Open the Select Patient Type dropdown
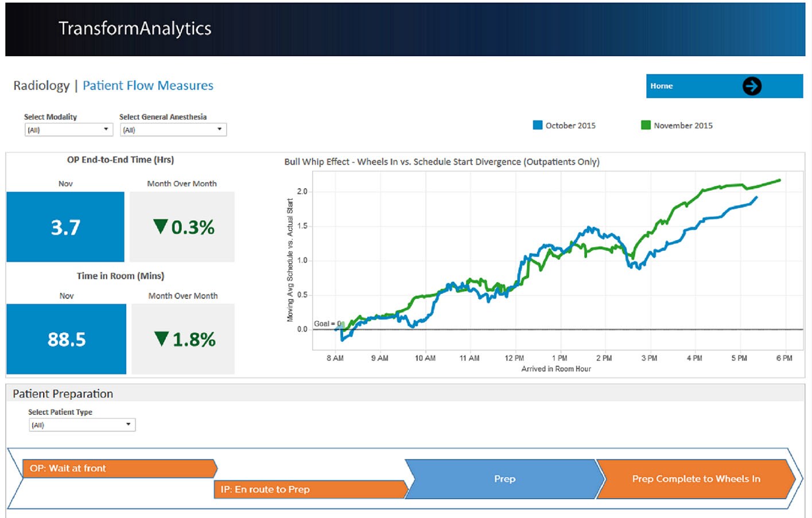 point(129,424)
